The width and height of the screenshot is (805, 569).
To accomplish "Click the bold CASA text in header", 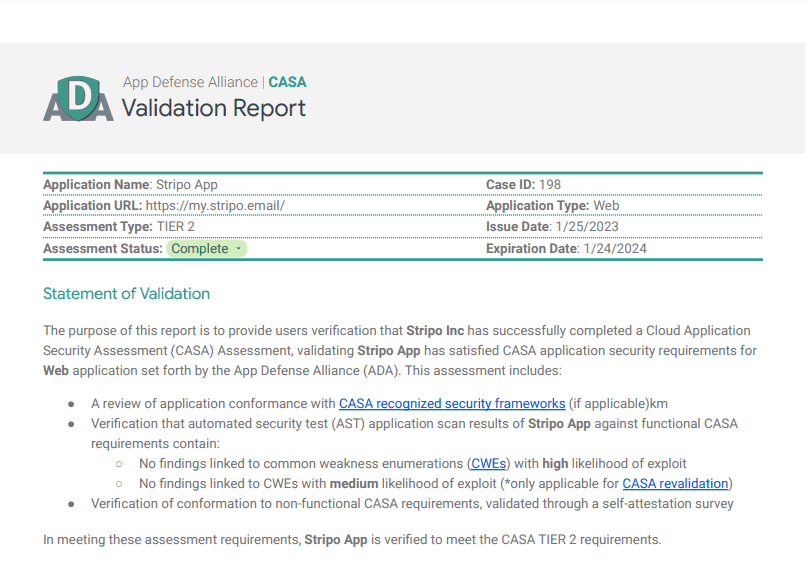I will coord(288,82).
